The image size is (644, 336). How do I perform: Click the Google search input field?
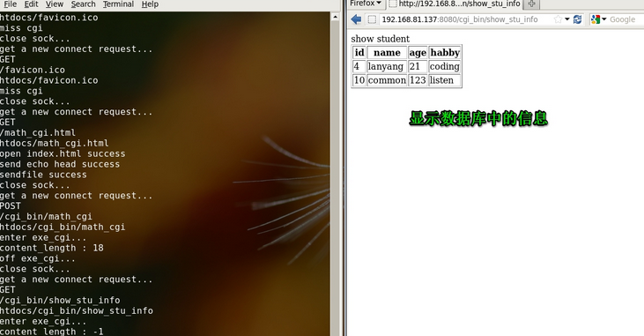pos(625,19)
